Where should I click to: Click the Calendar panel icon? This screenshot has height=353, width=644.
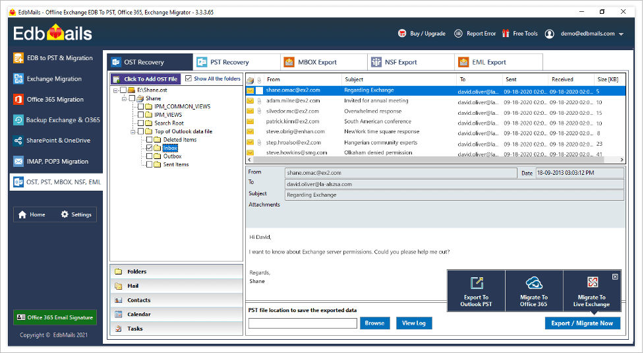(x=119, y=314)
